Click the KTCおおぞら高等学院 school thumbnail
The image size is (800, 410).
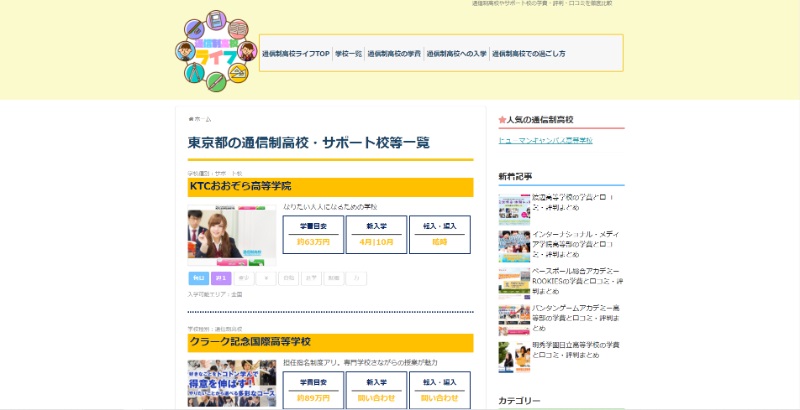tap(232, 235)
